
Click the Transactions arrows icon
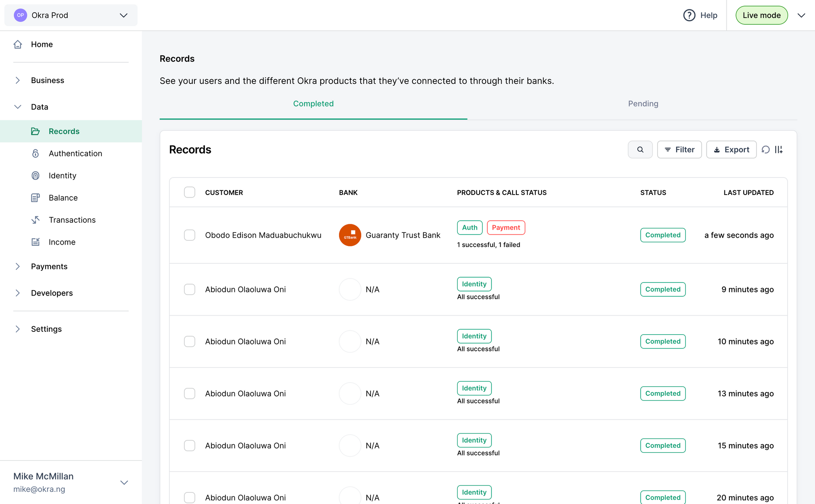pos(35,220)
